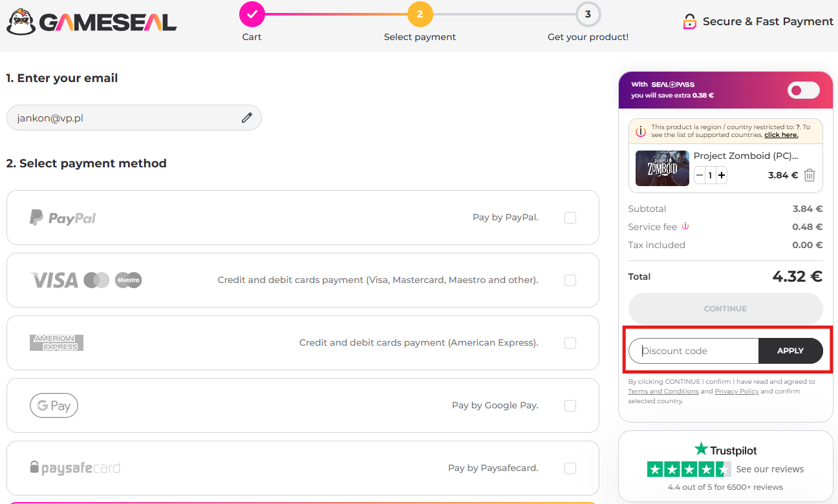Image resolution: width=838 pixels, height=504 pixels.
Task: Go back to the Cart step
Action: [252, 14]
